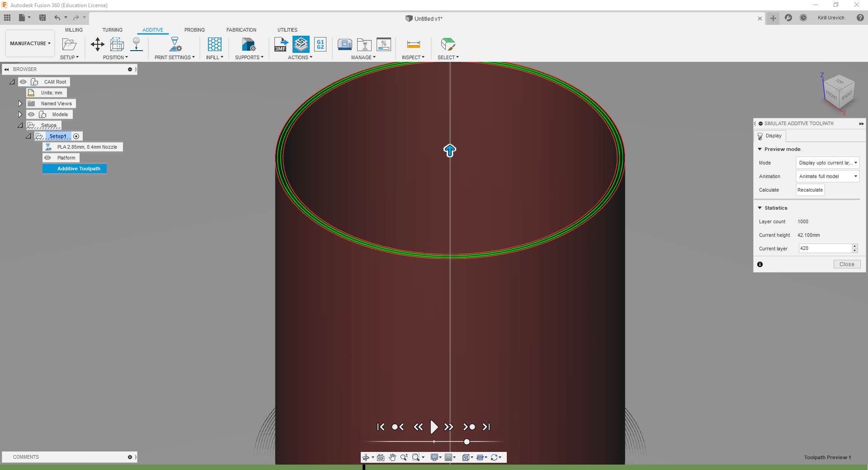Click the Print Settings editor icon
868x470 pixels.
(x=175, y=44)
